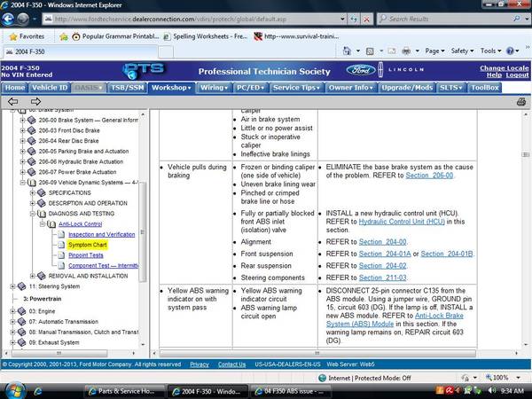Click the content pane horizontal scrollbar thumb

coord(317,353)
